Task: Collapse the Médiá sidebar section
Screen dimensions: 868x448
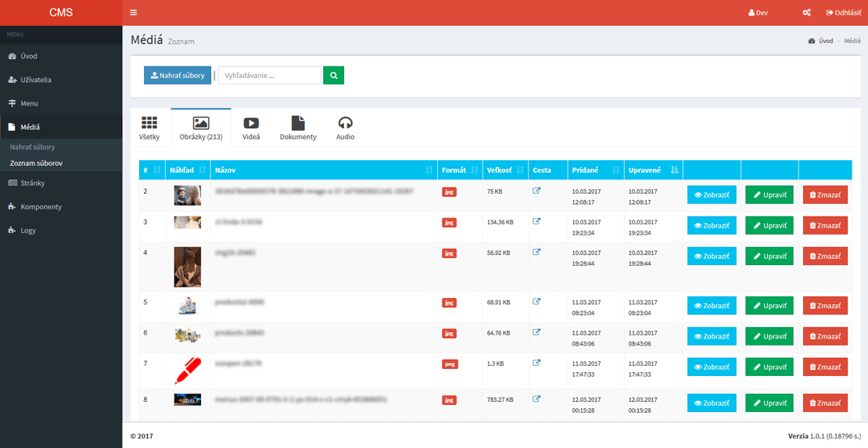Action: coord(61,127)
